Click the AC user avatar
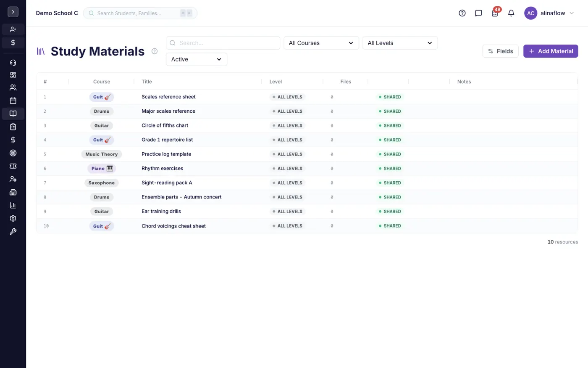The width and height of the screenshot is (588, 368). [x=530, y=13]
